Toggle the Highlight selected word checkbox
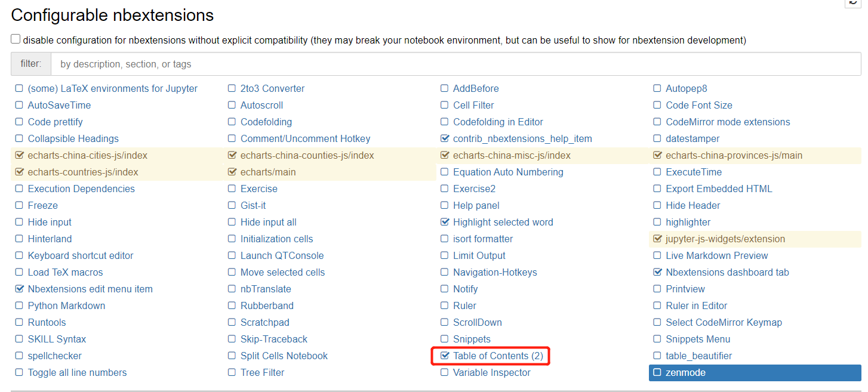Image resolution: width=868 pixels, height=392 pixels. point(444,223)
